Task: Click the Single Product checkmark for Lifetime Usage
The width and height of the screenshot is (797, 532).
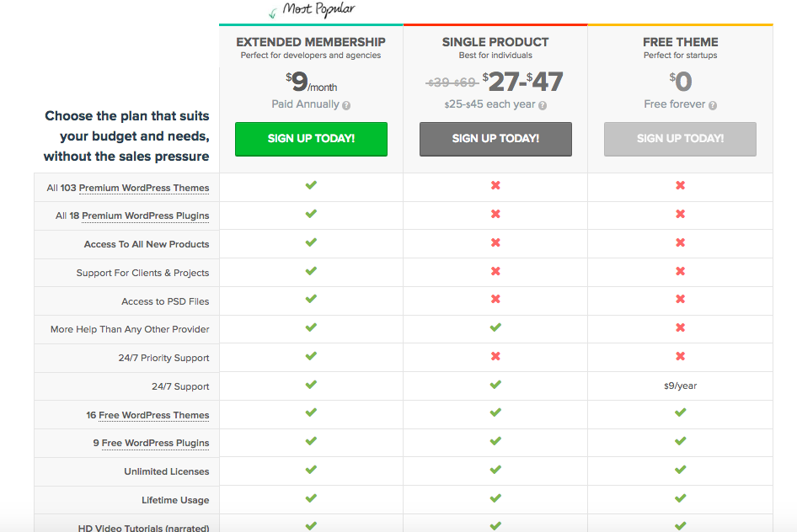Action: click(495, 498)
